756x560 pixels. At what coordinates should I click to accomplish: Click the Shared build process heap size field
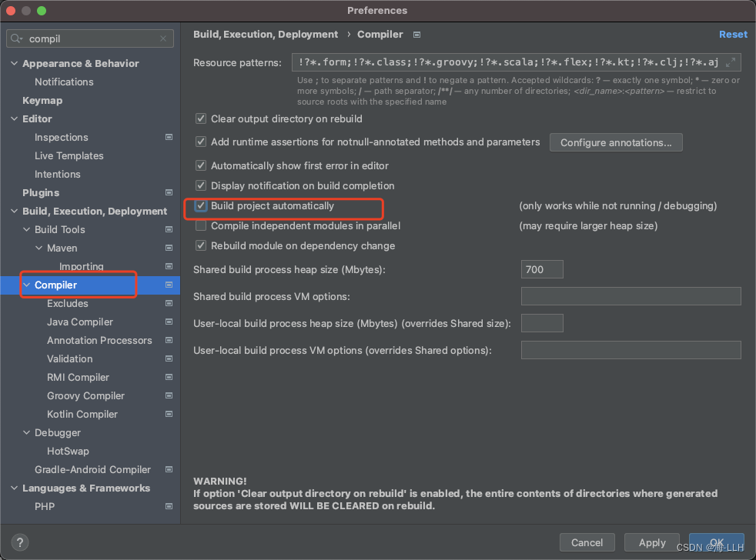tap(542, 269)
